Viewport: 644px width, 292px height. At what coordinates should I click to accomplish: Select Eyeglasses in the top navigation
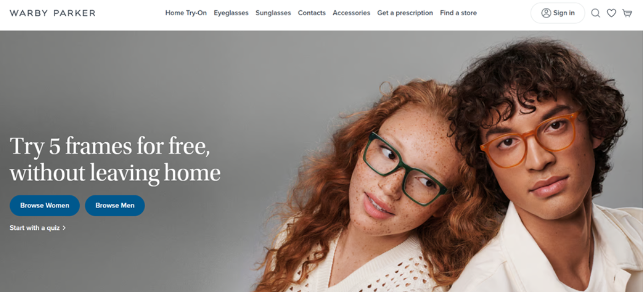point(231,13)
